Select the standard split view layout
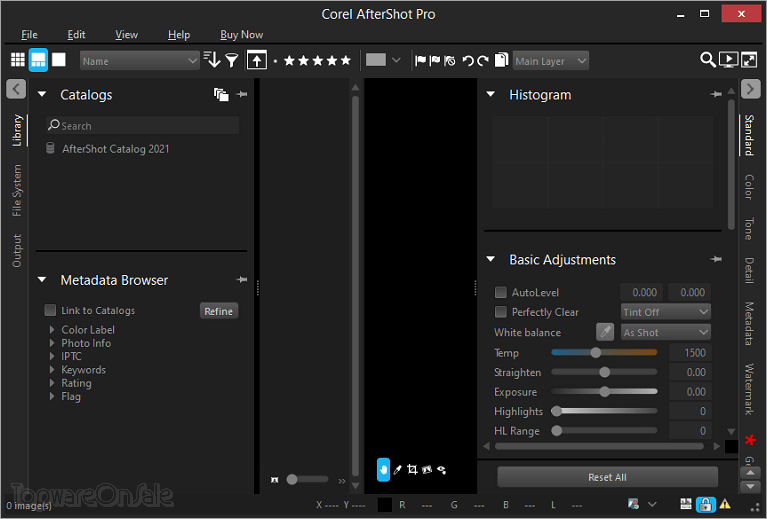 (x=38, y=60)
